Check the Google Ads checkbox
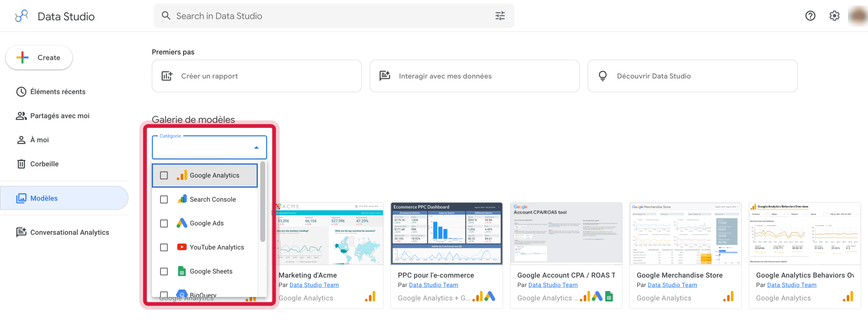Viewport: 868px width, 322px height. click(x=164, y=223)
